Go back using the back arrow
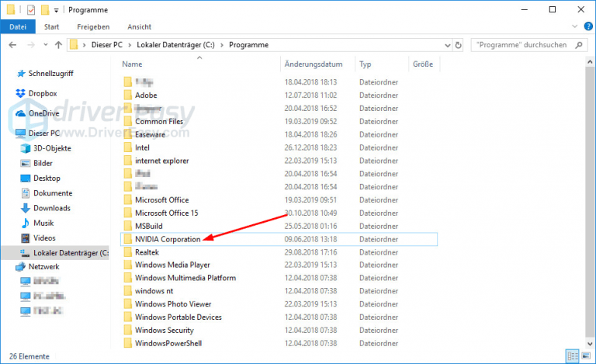596x364 pixels. point(12,45)
